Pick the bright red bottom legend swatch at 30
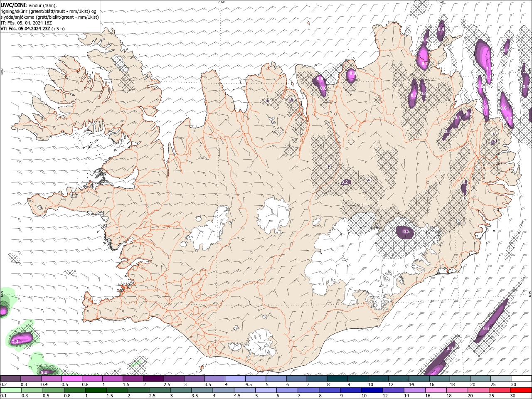Image resolution: width=532 pixels, height=399 pixels. click(x=520, y=390)
